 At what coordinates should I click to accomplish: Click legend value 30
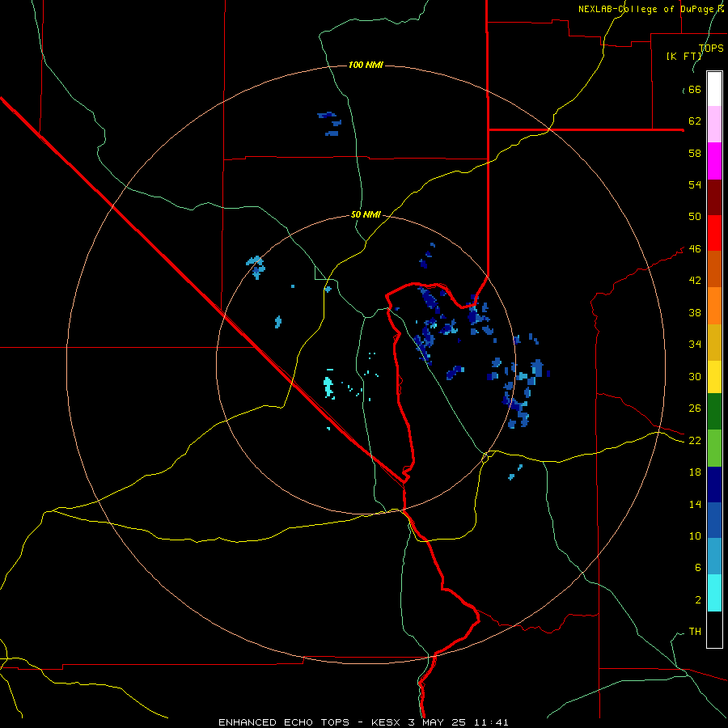[695, 376]
